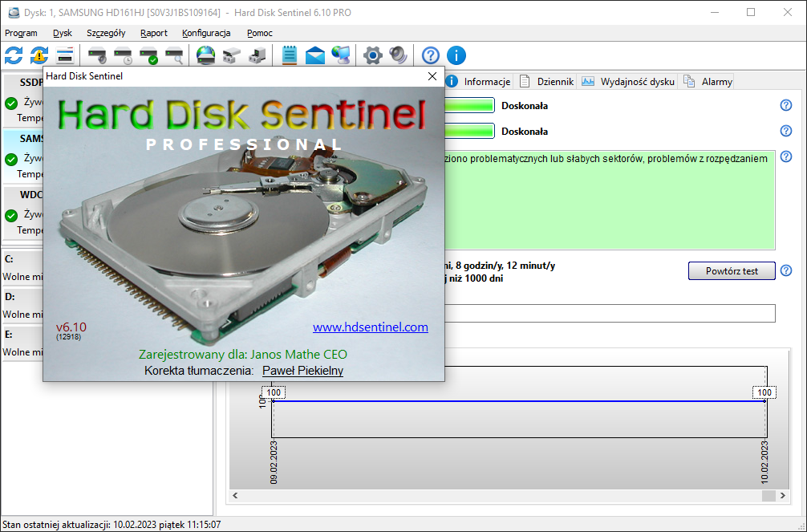
Task: Click the blue envelope email icon
Action: click(x=315, y=55)
